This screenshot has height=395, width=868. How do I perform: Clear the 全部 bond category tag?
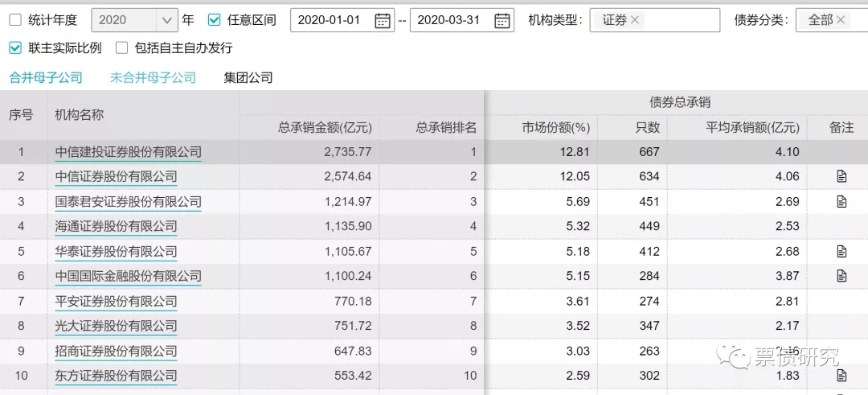[841, 20]
